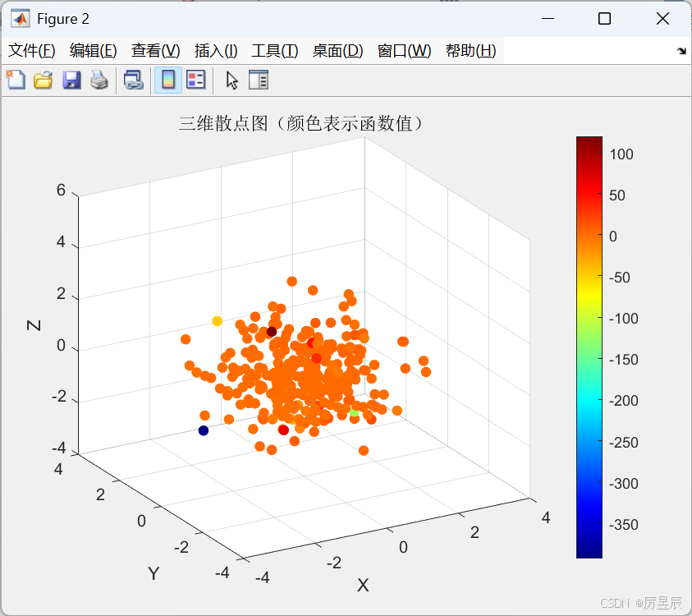Open the 帮助(H) menu
This screenshot has width=692, height=616.
point(471,50)
